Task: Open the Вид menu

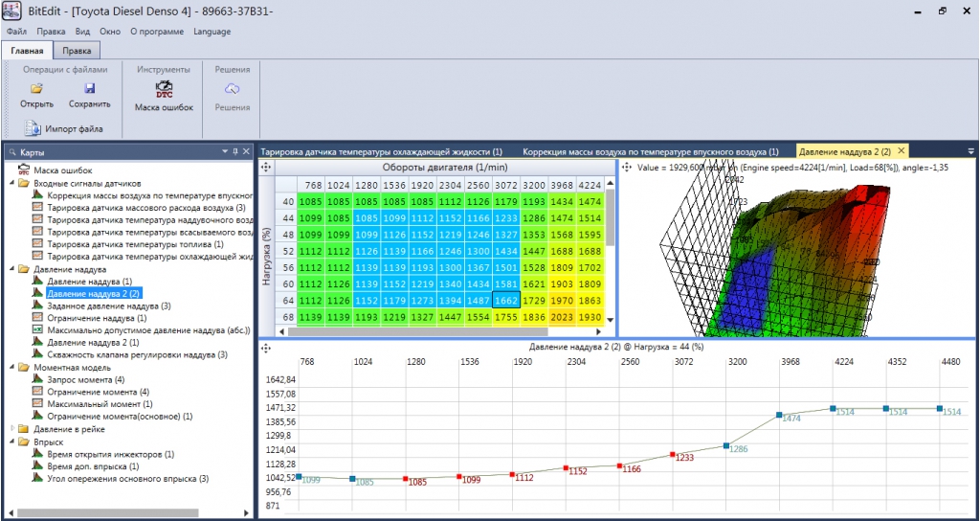Action: [x=82, y=32]
